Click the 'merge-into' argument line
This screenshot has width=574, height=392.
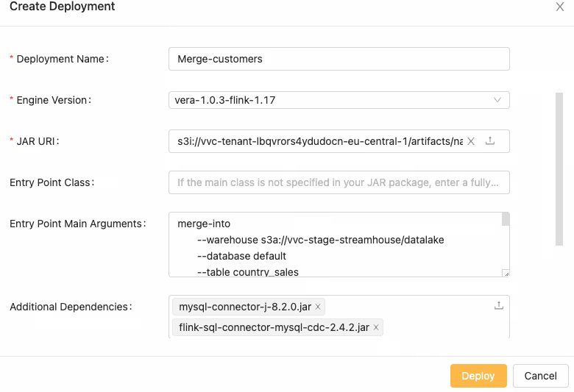204,224
